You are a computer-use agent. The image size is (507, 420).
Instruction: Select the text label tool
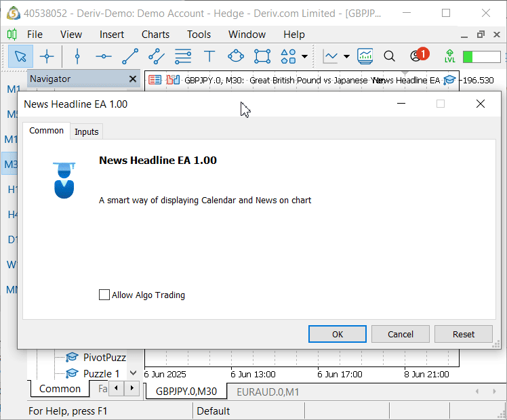coord(209,56)
